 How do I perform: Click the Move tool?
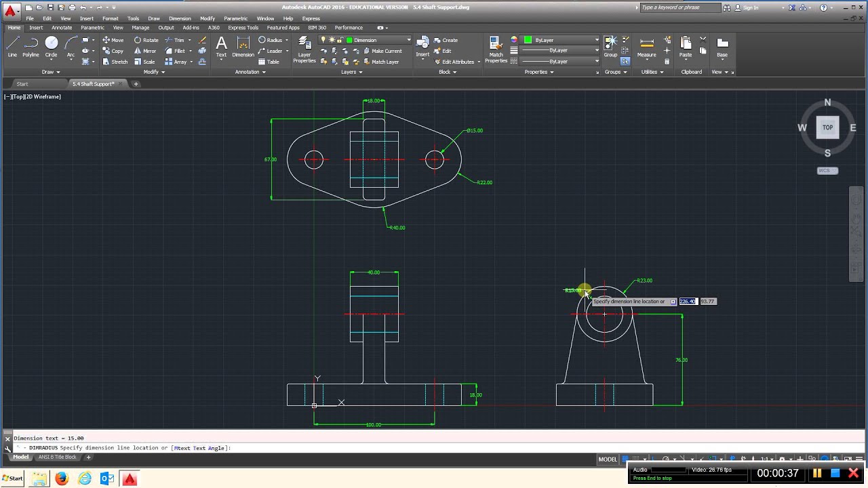[x=113, y=40]
